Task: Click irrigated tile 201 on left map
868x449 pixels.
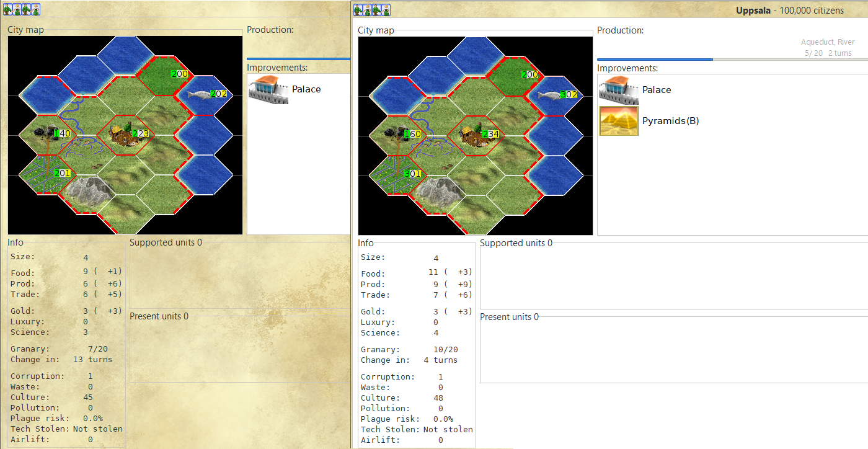Action: click(x=46, y=174)
